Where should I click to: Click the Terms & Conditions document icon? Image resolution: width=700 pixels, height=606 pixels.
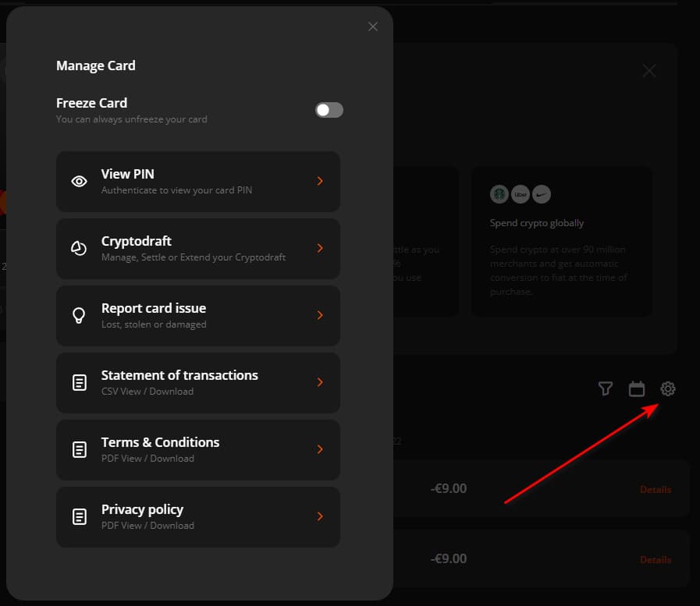pyautogui.click(x=80, y=449)
